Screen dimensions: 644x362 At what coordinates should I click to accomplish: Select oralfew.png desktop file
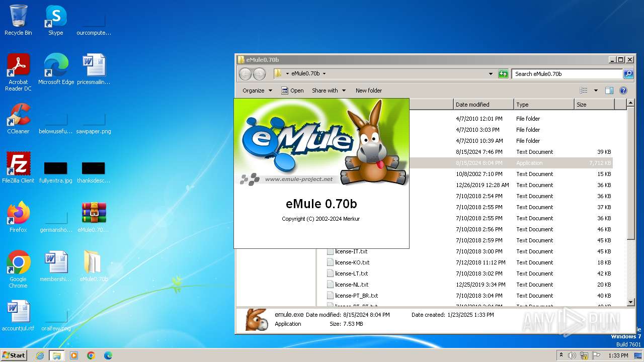[x=55, y=321]
